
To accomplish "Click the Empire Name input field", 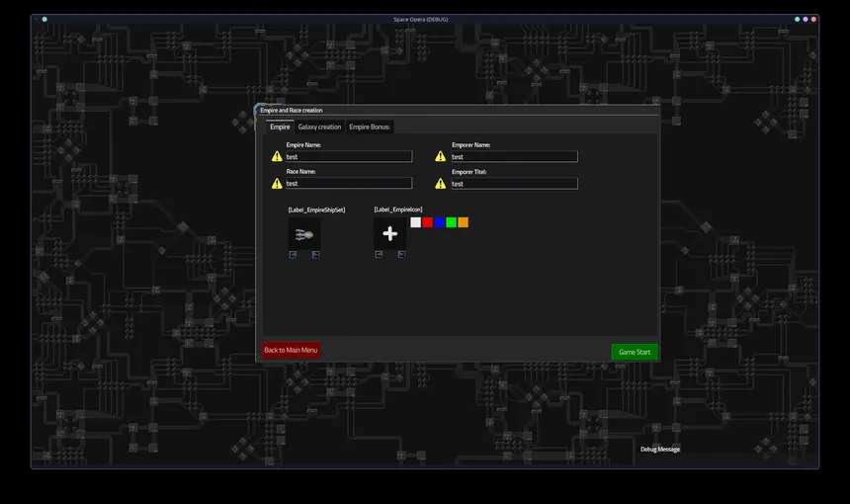I will pyautogui.click(x=349, y=156).
